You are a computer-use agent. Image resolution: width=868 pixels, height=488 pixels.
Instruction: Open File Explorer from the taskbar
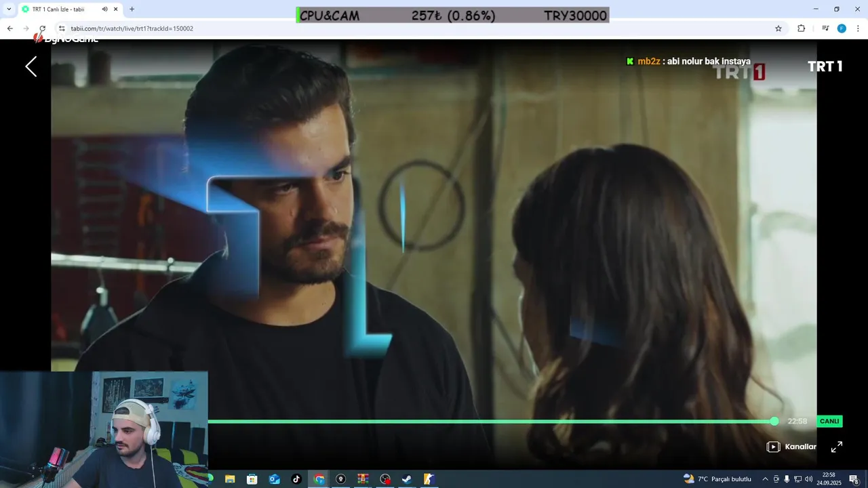(230, 479)
